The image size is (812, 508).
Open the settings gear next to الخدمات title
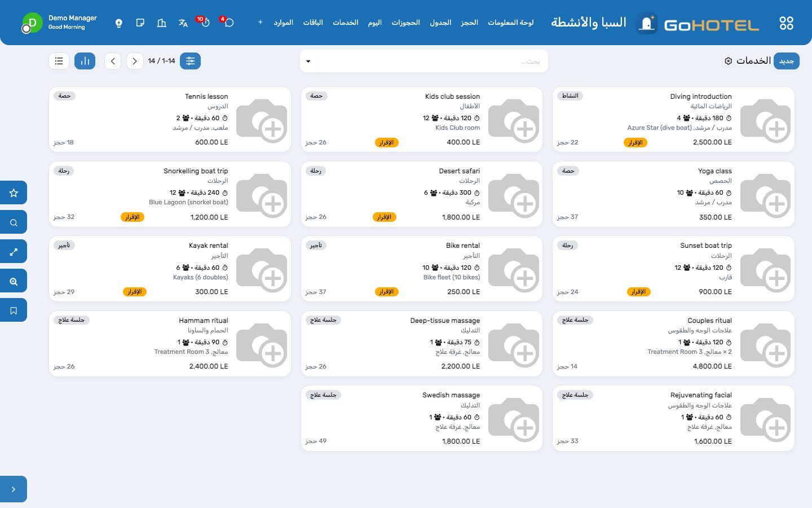[728, 61]
